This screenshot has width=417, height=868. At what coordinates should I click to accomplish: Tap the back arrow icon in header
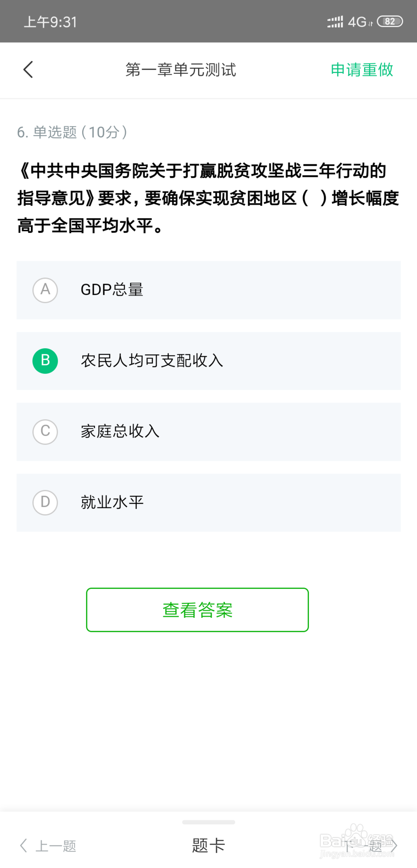point(28,70)
